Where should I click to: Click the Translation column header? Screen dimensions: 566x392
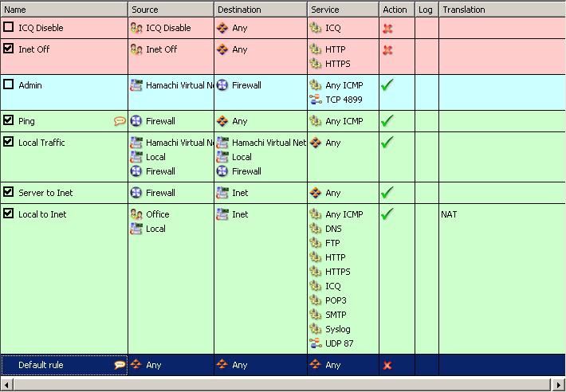pyautogui.click(x=501, y=10)
